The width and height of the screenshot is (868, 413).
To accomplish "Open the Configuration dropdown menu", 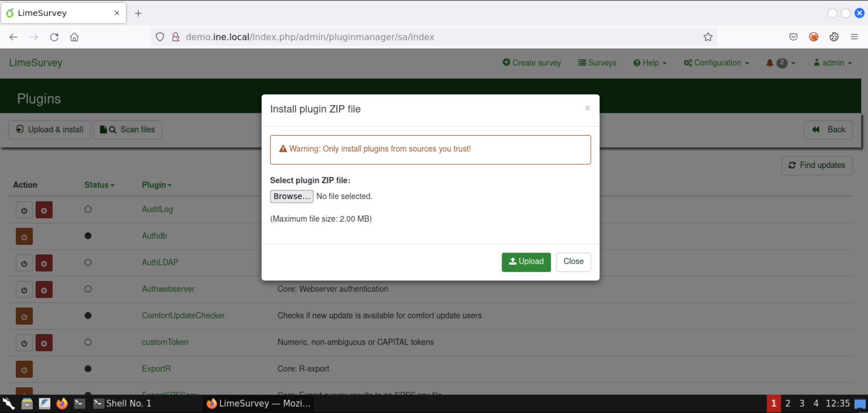I will (x=716, y=63).
